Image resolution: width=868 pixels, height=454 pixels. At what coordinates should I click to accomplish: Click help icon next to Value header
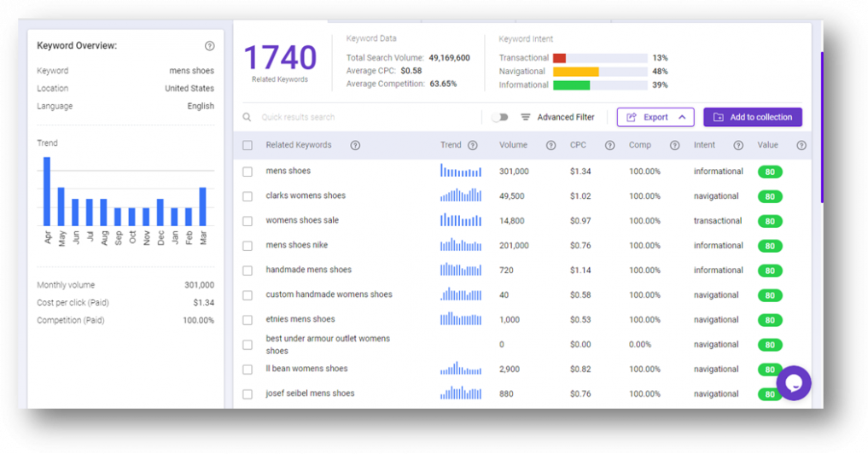(801, 146)
